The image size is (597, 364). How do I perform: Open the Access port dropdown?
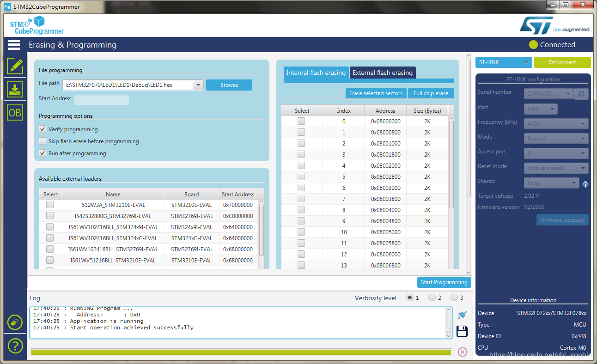(x=556, y=153)
